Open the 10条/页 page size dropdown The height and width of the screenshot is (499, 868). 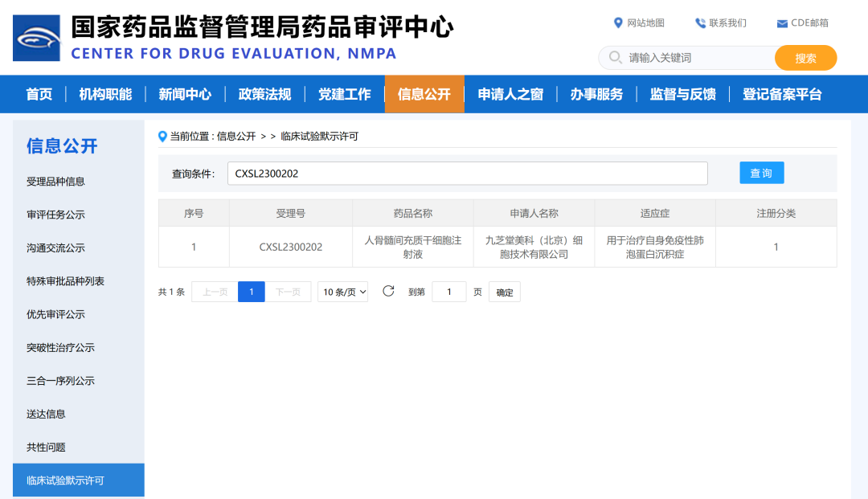point(342,292)
